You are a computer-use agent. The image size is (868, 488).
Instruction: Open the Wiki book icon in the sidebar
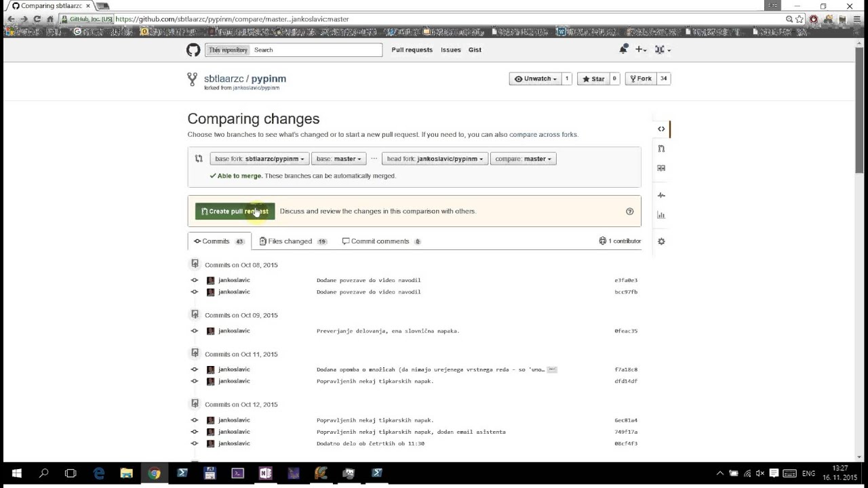[661, 168]
